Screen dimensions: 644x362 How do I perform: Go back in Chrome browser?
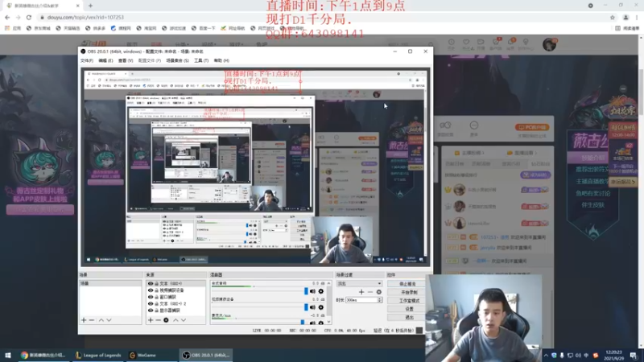click(7, 17)
